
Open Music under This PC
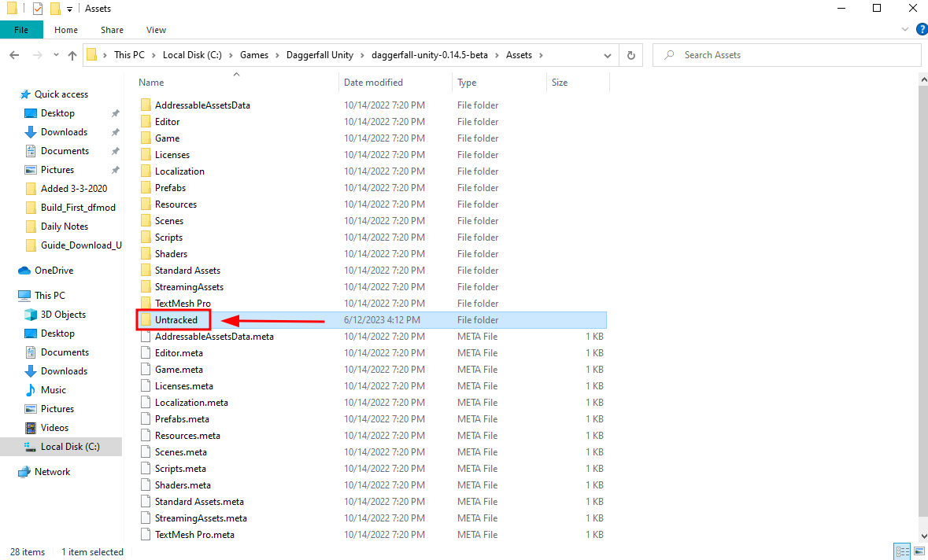pyautogui.click(x=54, y=389)
